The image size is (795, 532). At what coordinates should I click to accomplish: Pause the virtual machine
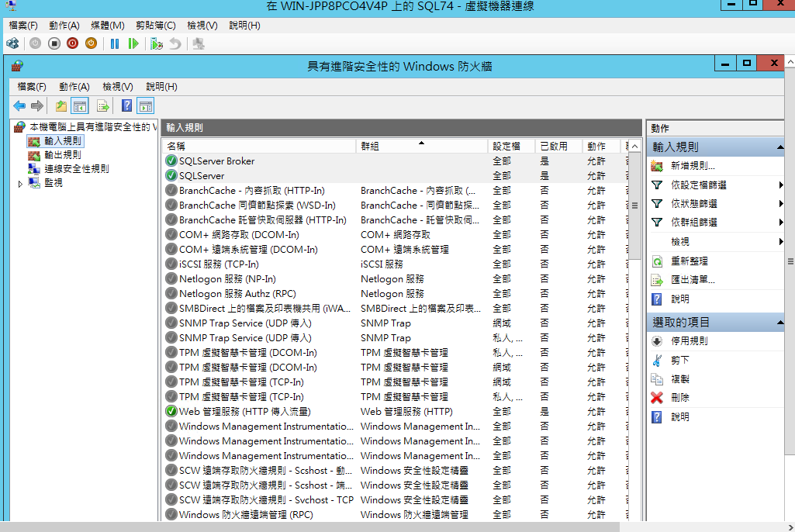(x=115, y=43)
